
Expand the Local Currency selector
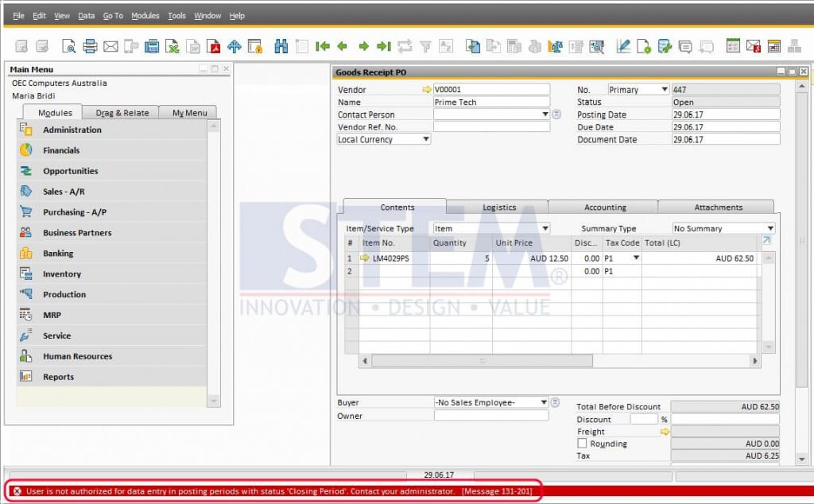(426, 139)
